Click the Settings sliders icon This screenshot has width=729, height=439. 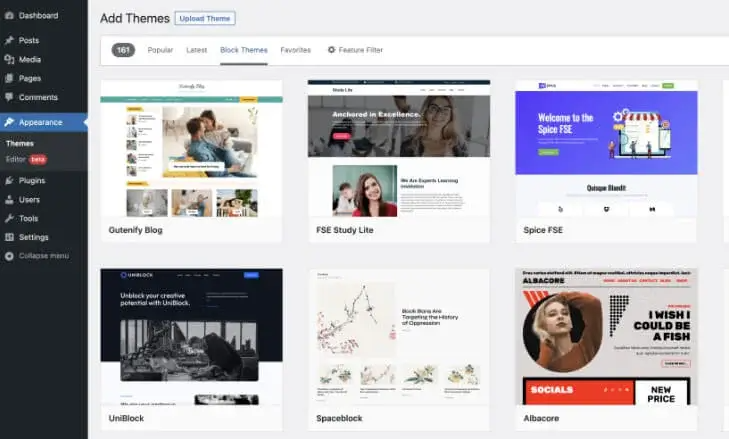[9, 237]
